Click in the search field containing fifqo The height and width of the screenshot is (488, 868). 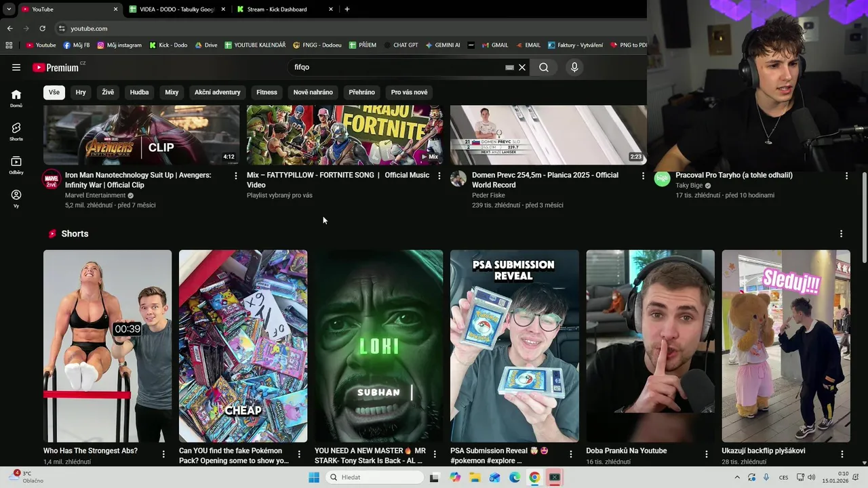click(397, 67)
